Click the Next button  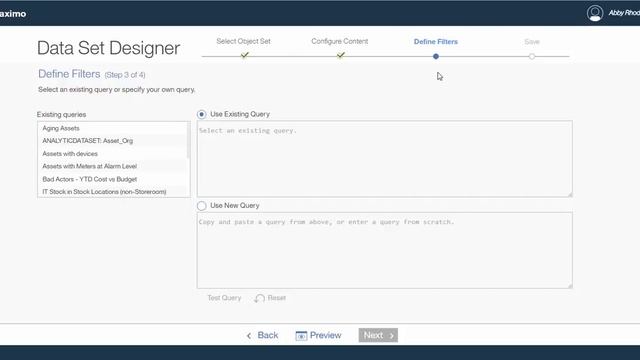click(378, 335)
